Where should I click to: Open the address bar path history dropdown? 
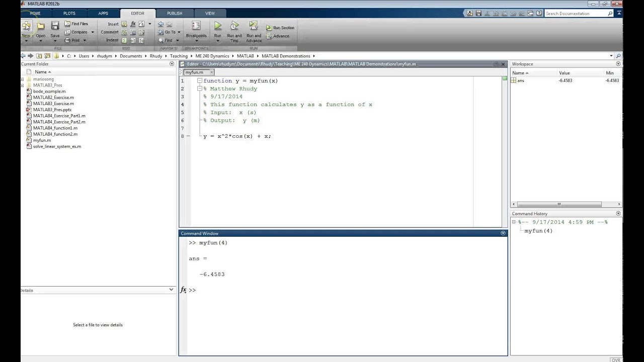point(611,56)
